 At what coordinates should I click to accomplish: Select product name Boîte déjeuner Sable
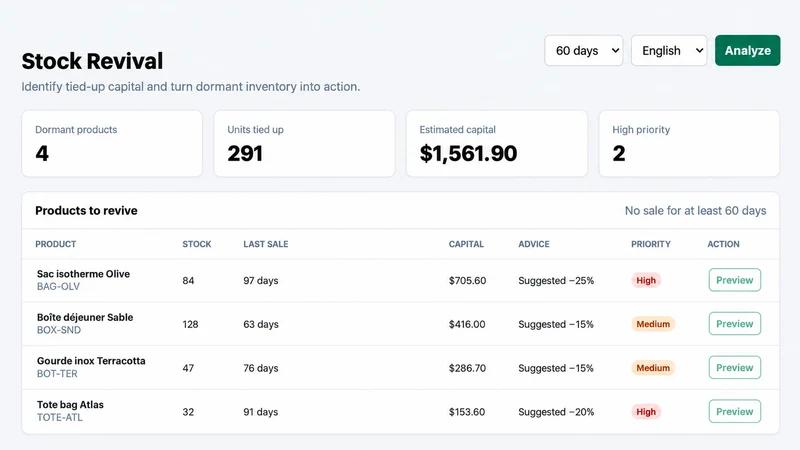click(85, 317)
